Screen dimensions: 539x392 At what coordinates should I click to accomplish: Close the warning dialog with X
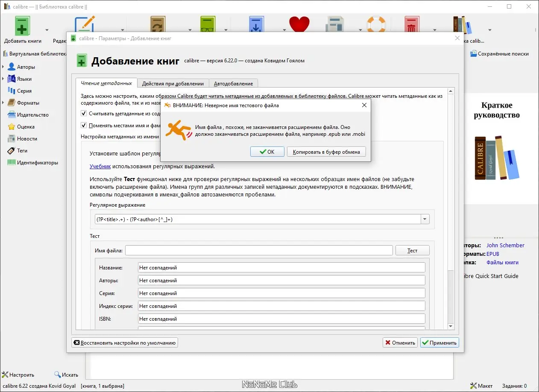click(x=364, y=105)
